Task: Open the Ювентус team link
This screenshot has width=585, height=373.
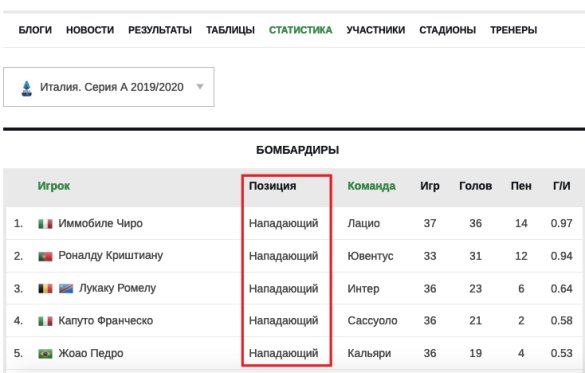Action: (370, 256)
